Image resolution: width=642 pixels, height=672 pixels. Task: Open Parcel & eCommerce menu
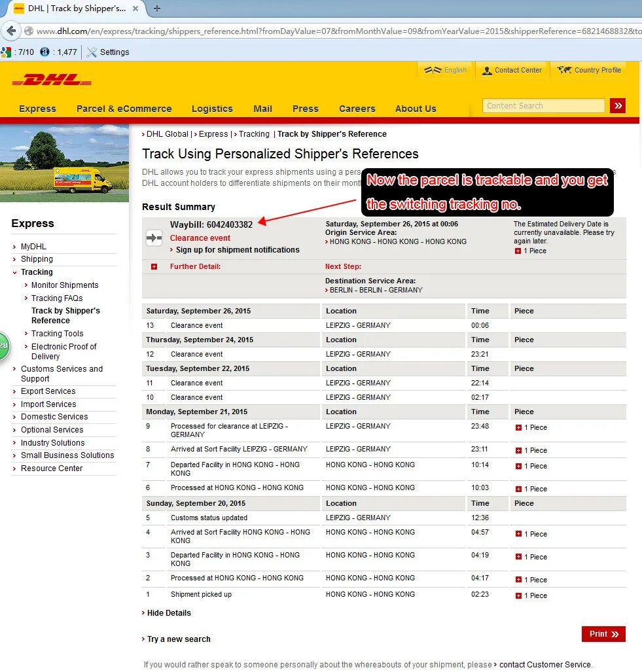[x=124, y=109]
